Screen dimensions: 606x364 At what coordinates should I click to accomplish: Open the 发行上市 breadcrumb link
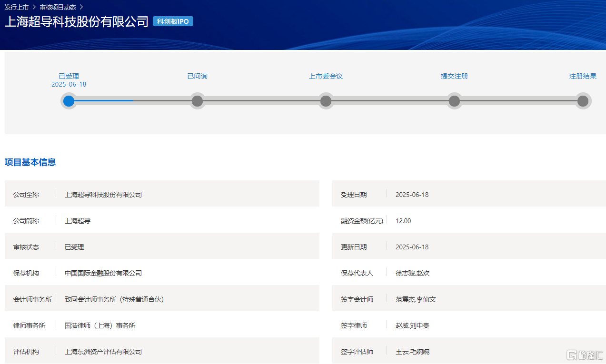click(x=17, y=7)
